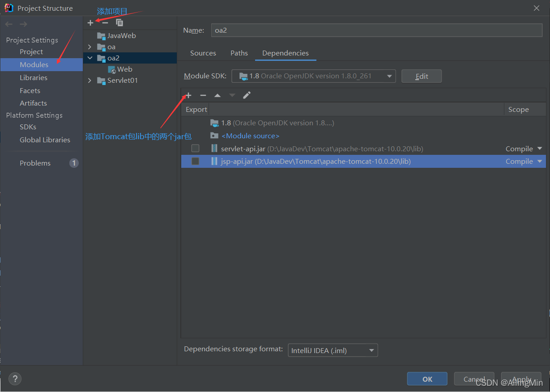Image resolution: width=550 pixels, height=392 pixels.
Task: Select Artifacts in Project Settings
Action: tap(33, 103)
